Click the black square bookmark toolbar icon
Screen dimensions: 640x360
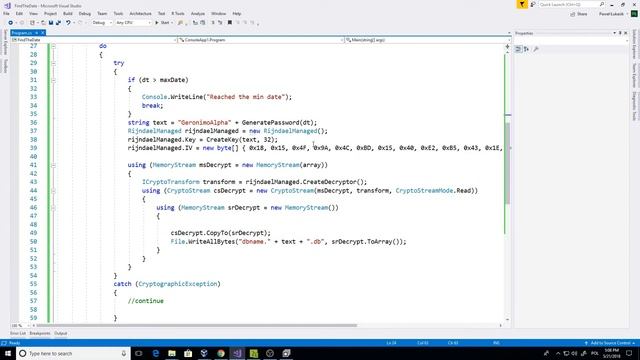(x=230, y=23)
